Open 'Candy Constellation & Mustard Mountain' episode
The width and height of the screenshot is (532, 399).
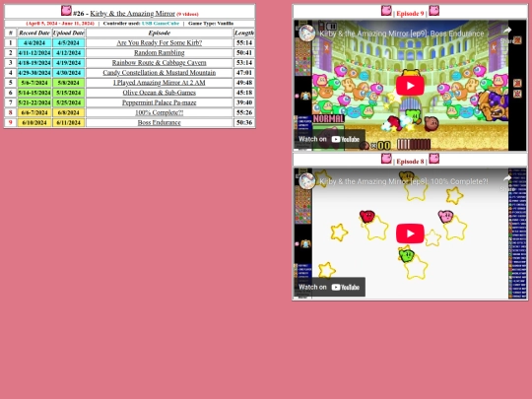(160, 73)
